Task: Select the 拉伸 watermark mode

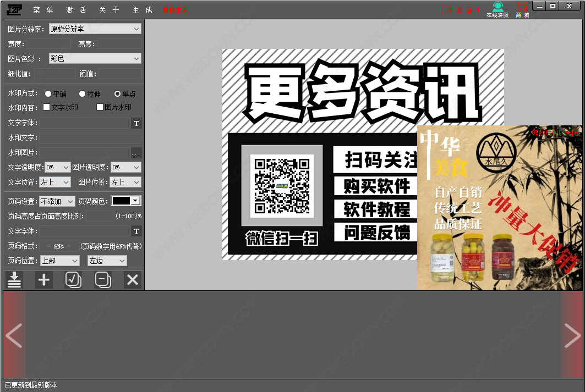Action: 90,94
